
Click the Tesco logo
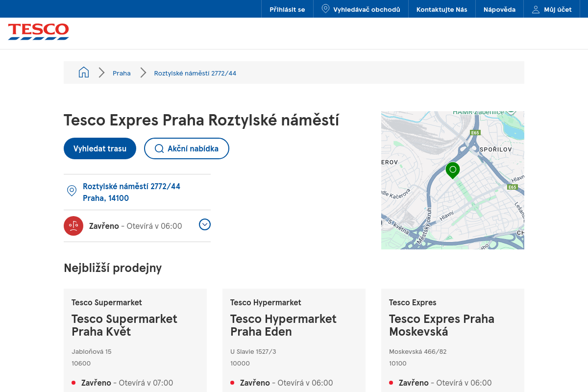click(x=38, y=31)
